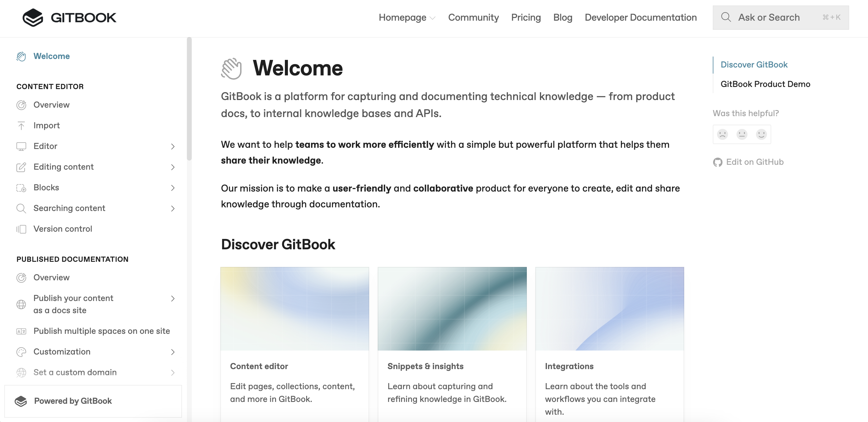868x422 pixels.
Task: Jump to Discover GitBook in page outline
Action: [754, 65]
